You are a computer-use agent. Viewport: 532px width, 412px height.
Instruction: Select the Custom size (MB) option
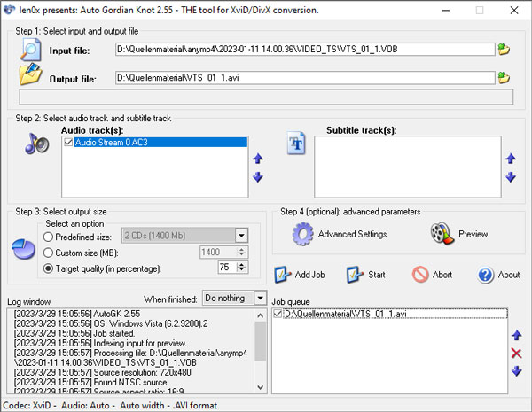pyautogui.click(x=49, y=252)
